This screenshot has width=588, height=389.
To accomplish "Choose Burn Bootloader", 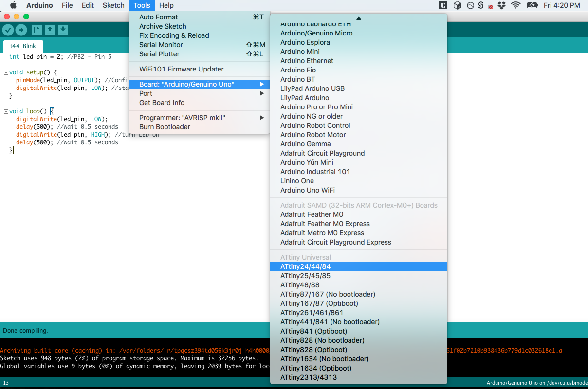I will pyautogui.click(x=200, y=127).
